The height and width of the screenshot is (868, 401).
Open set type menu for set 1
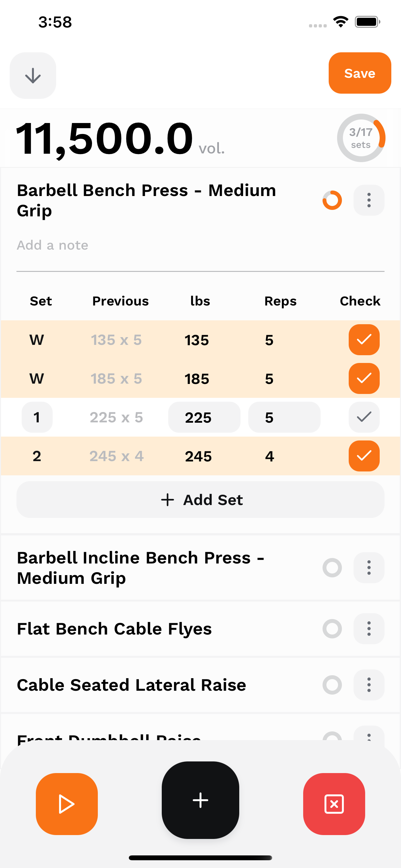pos(37,417)
